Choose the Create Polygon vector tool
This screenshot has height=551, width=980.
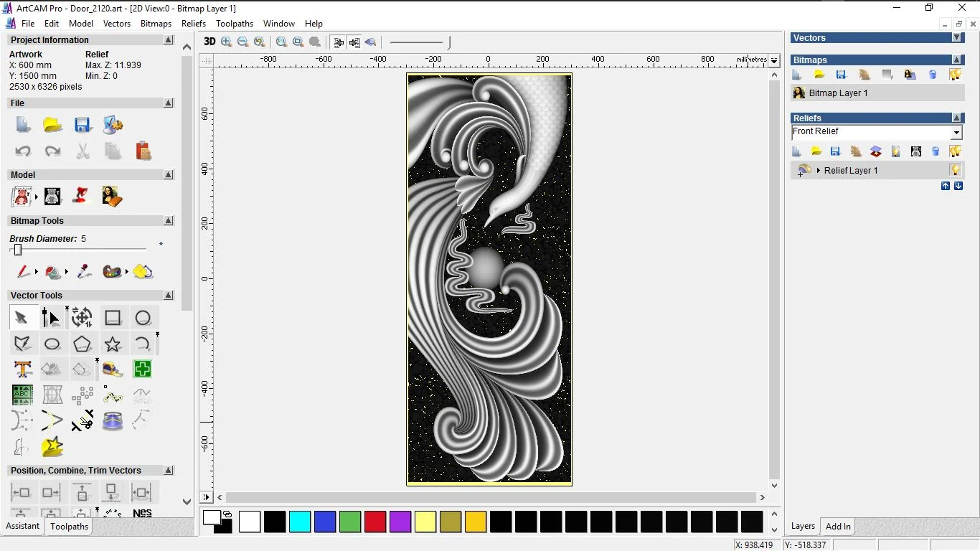pos(82,344)
